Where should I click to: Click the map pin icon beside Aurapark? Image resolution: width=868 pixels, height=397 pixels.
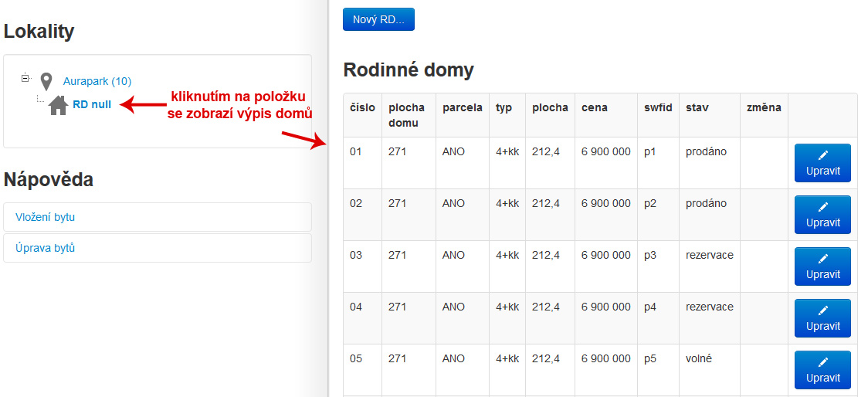click(x=46, y=81)
